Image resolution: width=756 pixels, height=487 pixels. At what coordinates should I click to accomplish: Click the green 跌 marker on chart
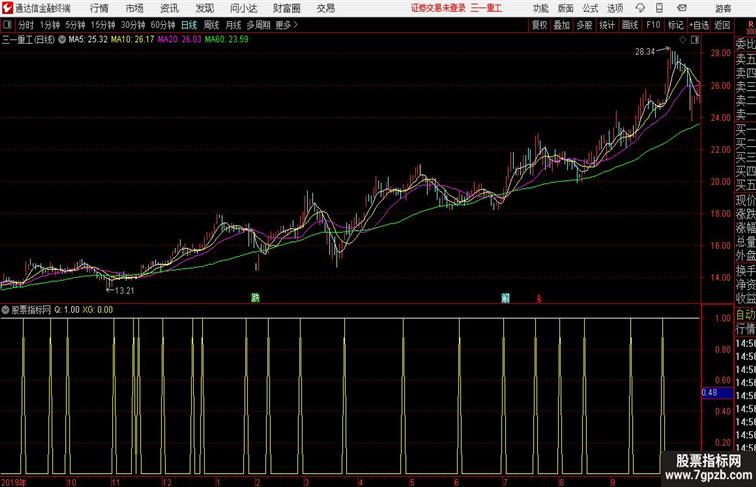click(256, 298)
